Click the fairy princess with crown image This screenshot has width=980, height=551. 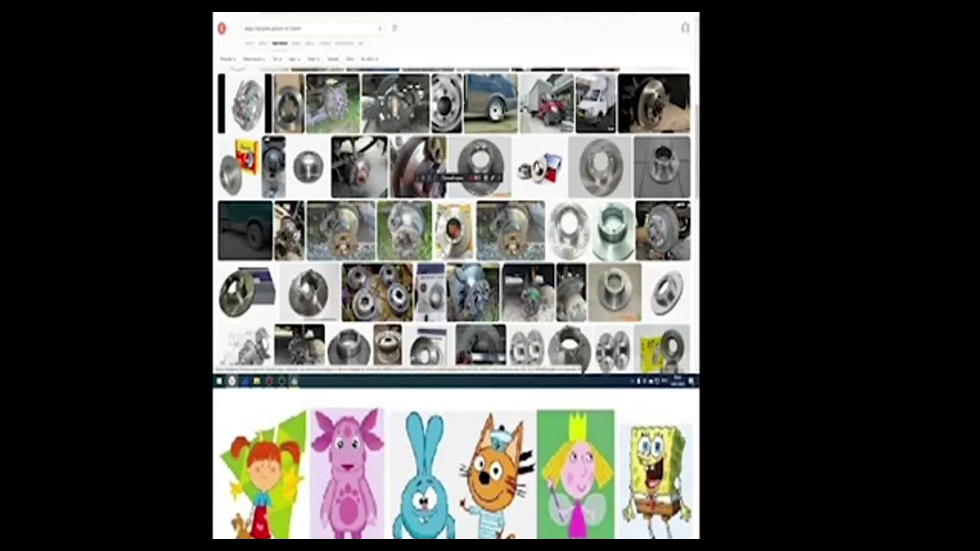(x=576, y=474)
